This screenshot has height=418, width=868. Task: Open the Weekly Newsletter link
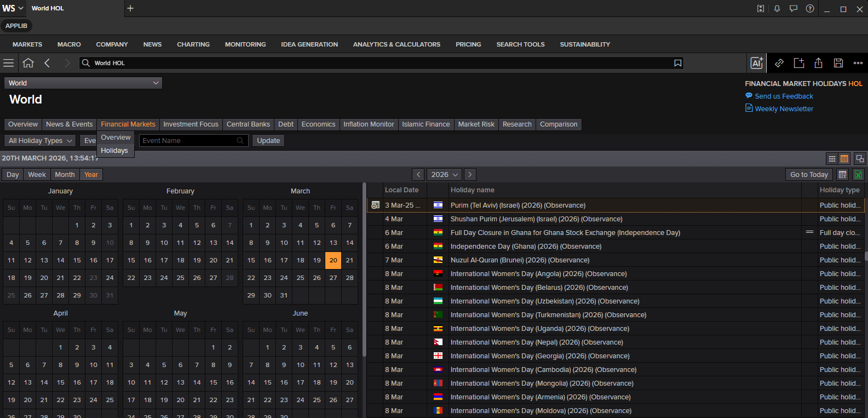[x=784, y=109]
